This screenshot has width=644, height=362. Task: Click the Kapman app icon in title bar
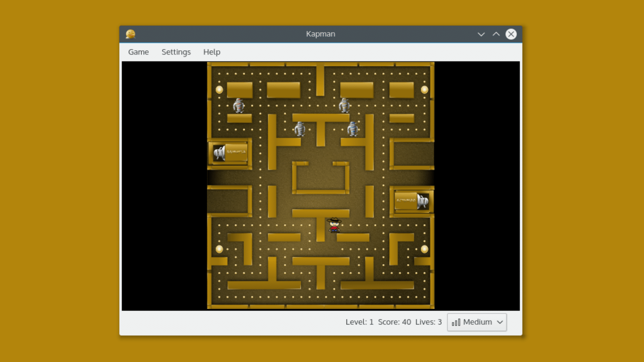[130, 34]
